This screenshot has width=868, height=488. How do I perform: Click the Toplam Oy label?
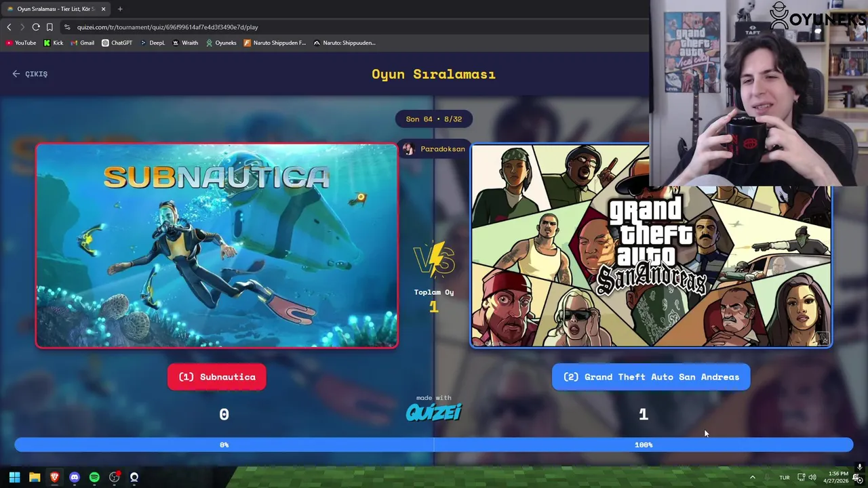pos(434,292)
